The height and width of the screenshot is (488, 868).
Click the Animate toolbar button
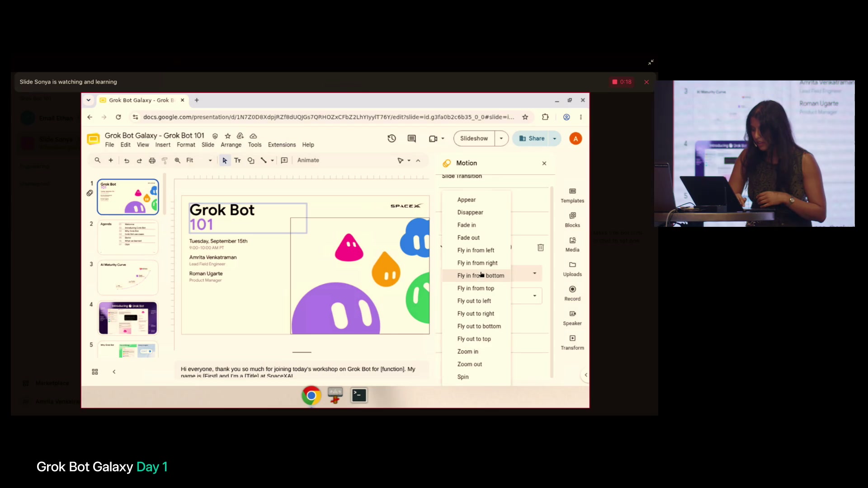coord(308,160)
